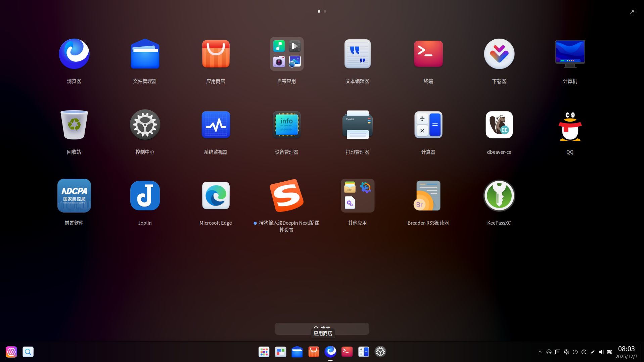The image size is (644, 362).
Task: Open KeePassXC password manager
Action: 499,195
